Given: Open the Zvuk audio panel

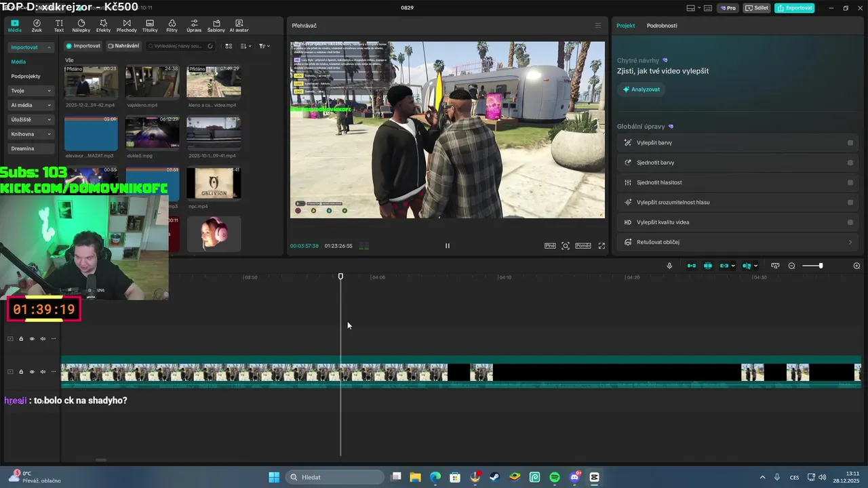Looking at the screenshot, I should point(37,26).
